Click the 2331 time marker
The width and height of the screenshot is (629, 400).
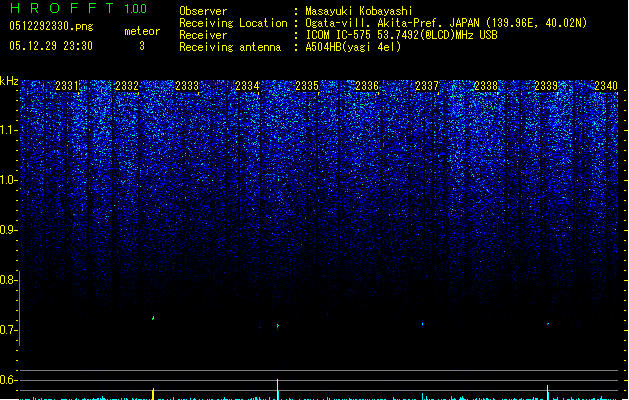point(67,86)
